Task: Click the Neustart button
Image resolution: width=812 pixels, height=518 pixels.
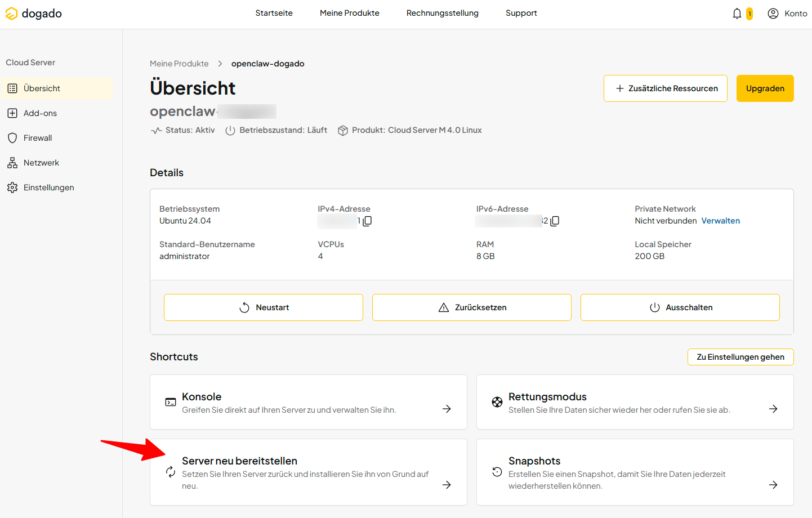Action: pos(264,307)
